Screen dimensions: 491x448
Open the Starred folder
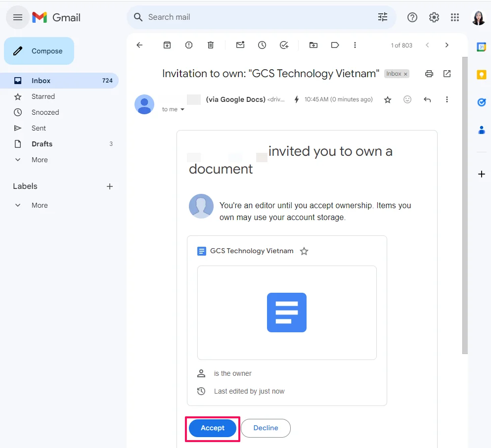click(43, 96)
